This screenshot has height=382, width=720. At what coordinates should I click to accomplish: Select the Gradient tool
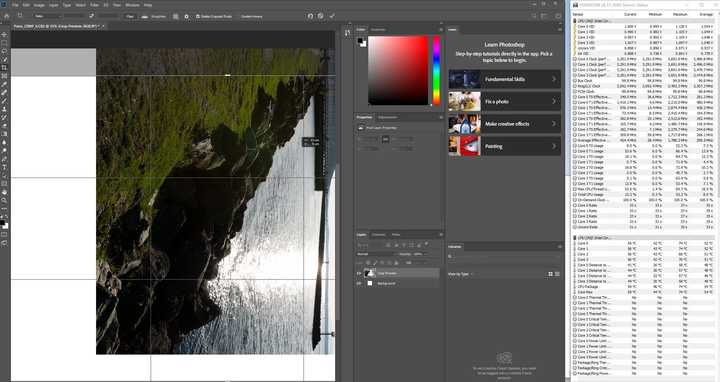click(4, 134)
